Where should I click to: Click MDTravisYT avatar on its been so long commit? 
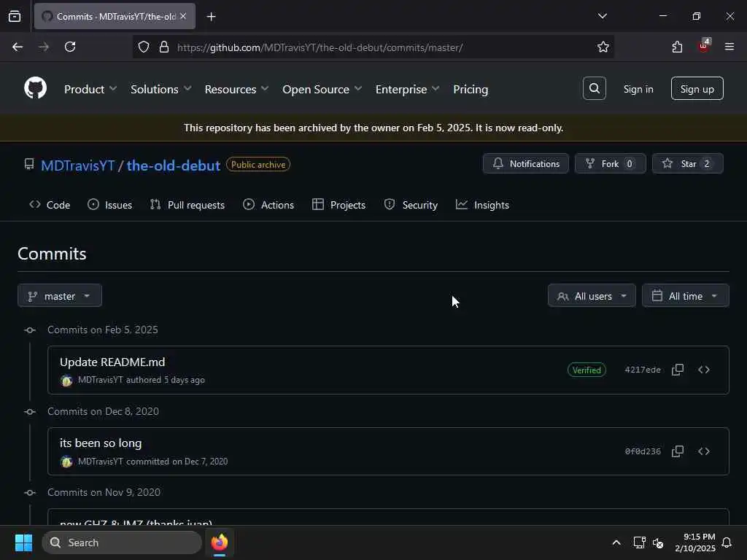click(x=66, y=462)
